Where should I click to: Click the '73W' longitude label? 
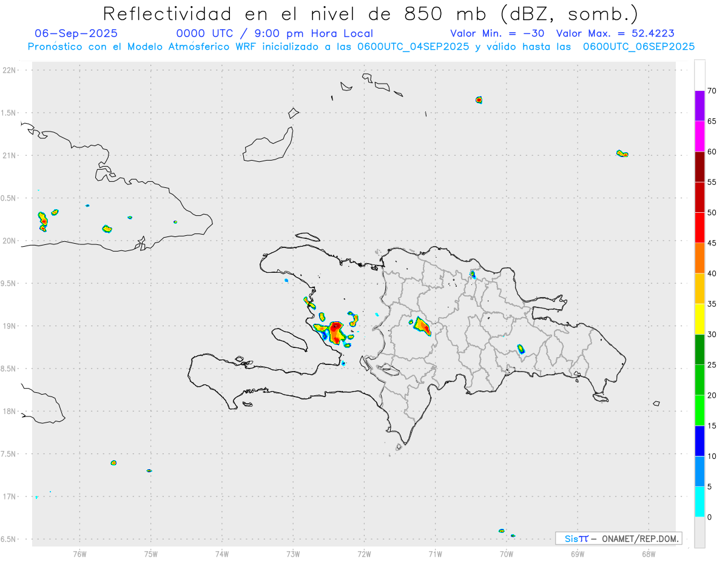pyautogui.click(x=293, y=554)
